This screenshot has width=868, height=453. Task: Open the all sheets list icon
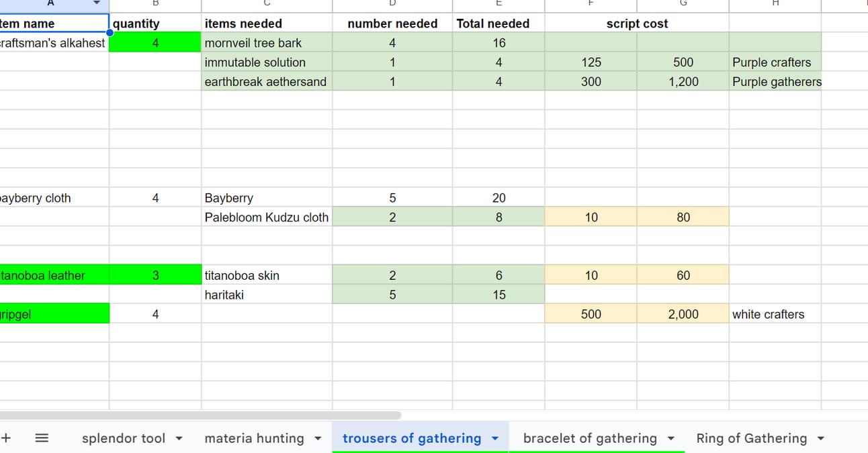[42, 438]
